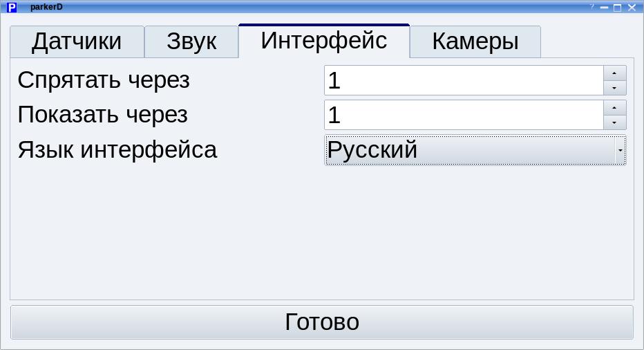This screenshot has width=644, height=350.
Task: Maximize the parkerD window
Action: (x=618, y=8)
